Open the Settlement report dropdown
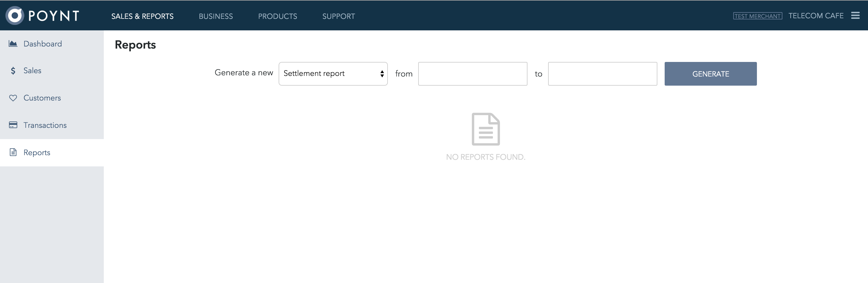 (333, 73)
